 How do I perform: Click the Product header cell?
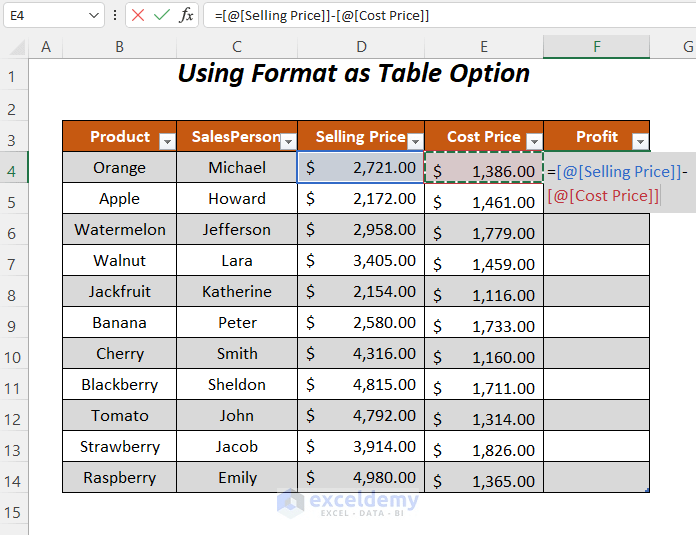click(119, 136)
